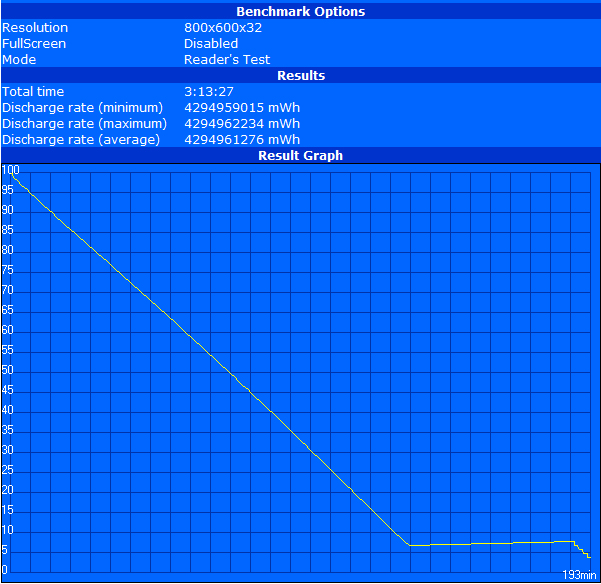The image size is (601, 584).
Task: Click the Mode label
Action: tap(19, 60)
